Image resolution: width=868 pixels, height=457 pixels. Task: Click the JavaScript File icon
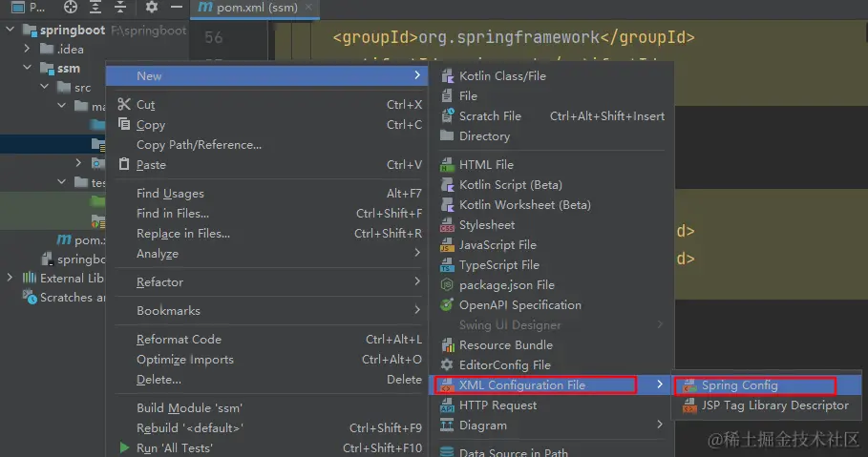pyautogui.click(x=447, y=244)
